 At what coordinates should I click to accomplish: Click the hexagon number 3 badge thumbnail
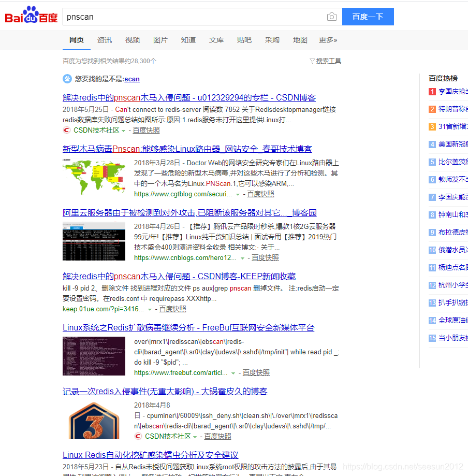coord(94,421)
